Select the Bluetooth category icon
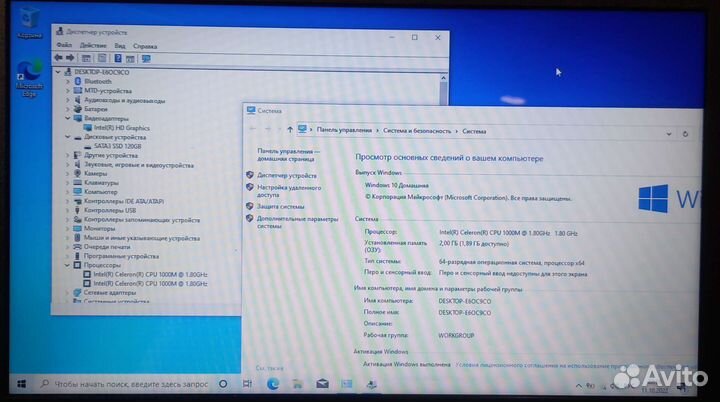 [x=78, y=81]
